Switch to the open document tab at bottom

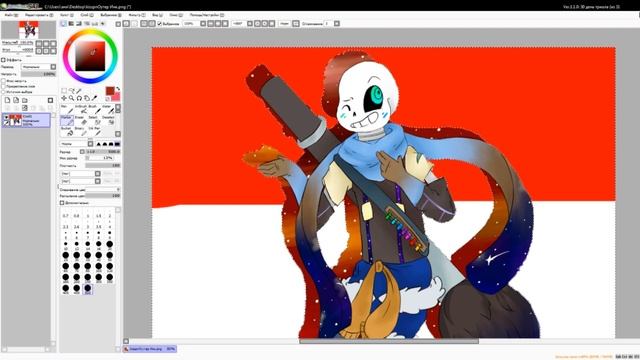(150, 349)
